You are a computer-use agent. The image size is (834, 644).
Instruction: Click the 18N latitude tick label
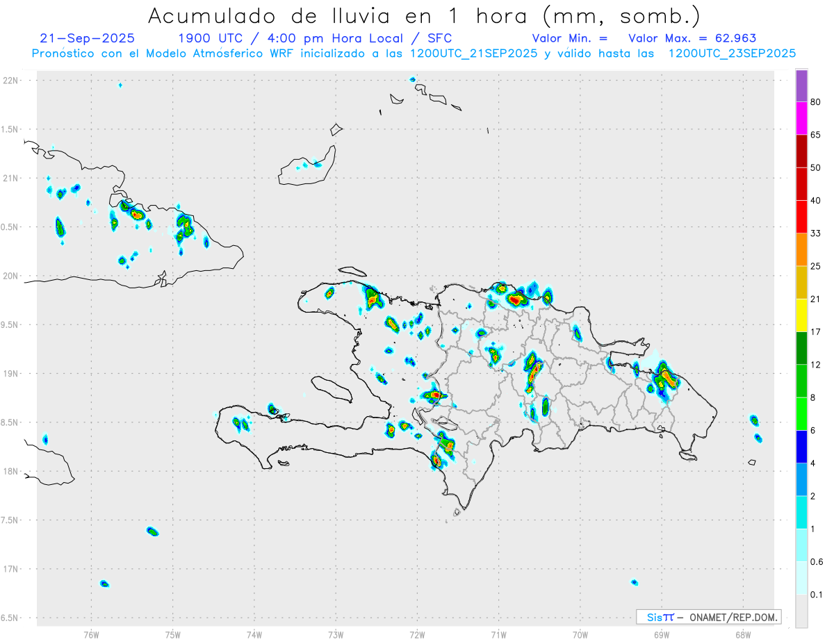tap(11, 472)
